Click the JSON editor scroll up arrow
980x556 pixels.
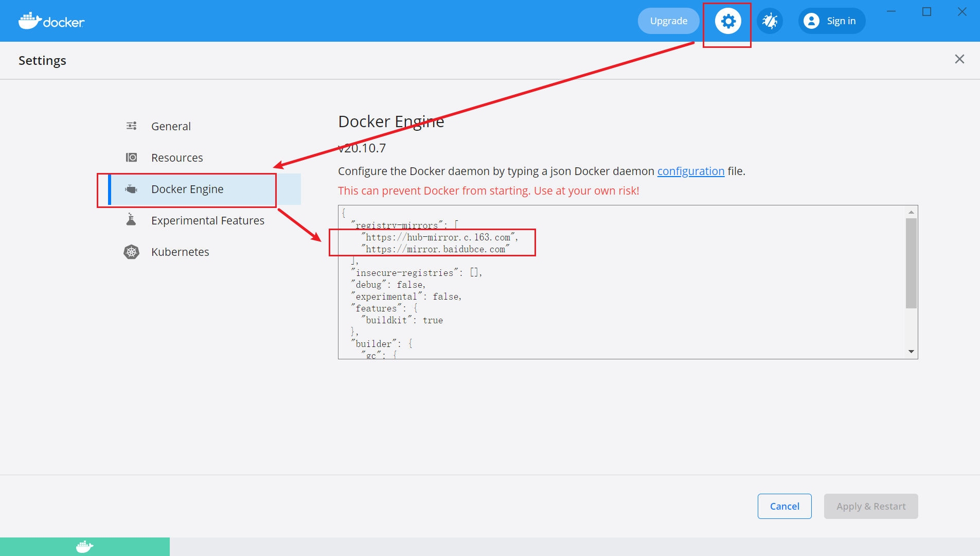click(911, 212)
